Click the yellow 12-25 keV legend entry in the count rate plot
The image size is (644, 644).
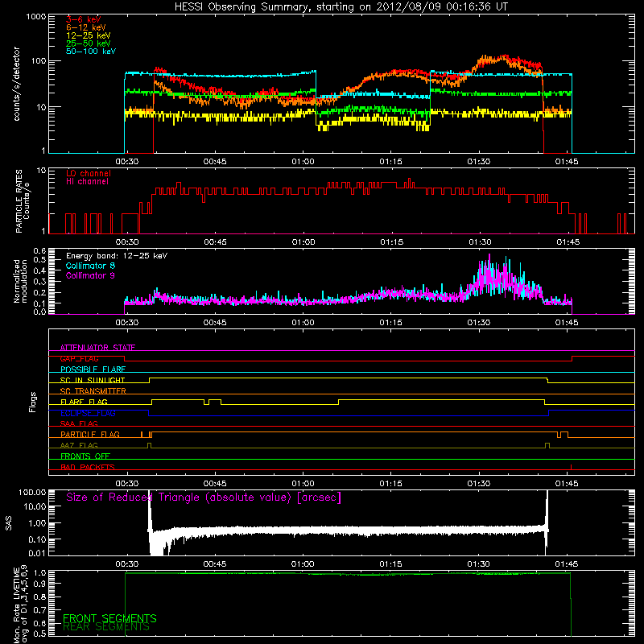click(x=88, y=35)
